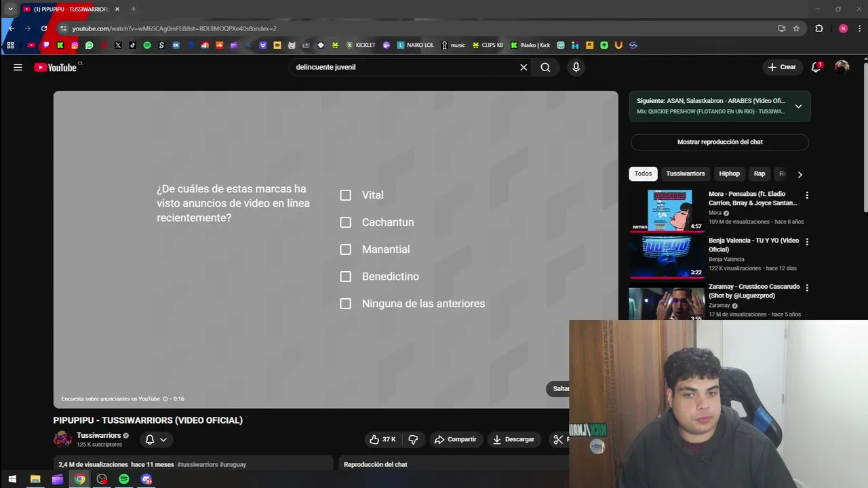Clear the search box with the X
This screenshot has height=488, width=868.
click(524, 67)
